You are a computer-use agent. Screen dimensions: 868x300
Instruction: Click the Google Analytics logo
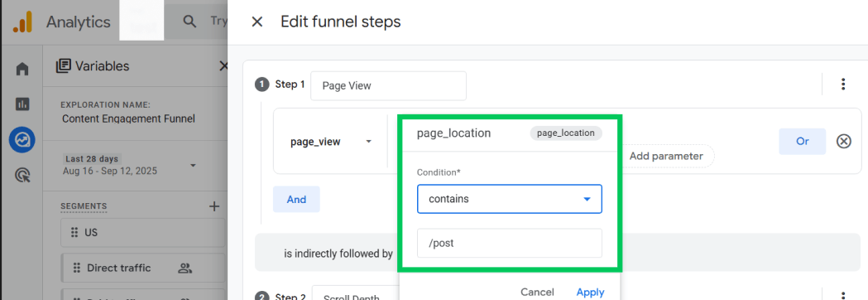(x=22, y=22)
